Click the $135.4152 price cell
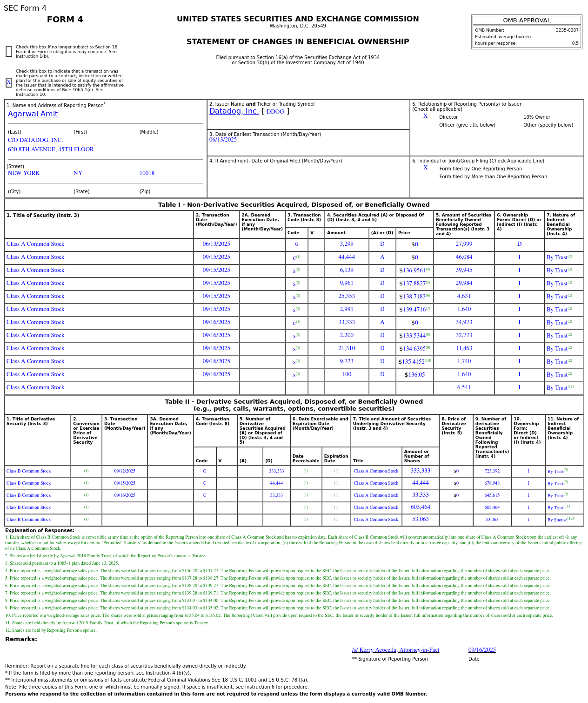The image size is (588, 703). tap(414, 362)
